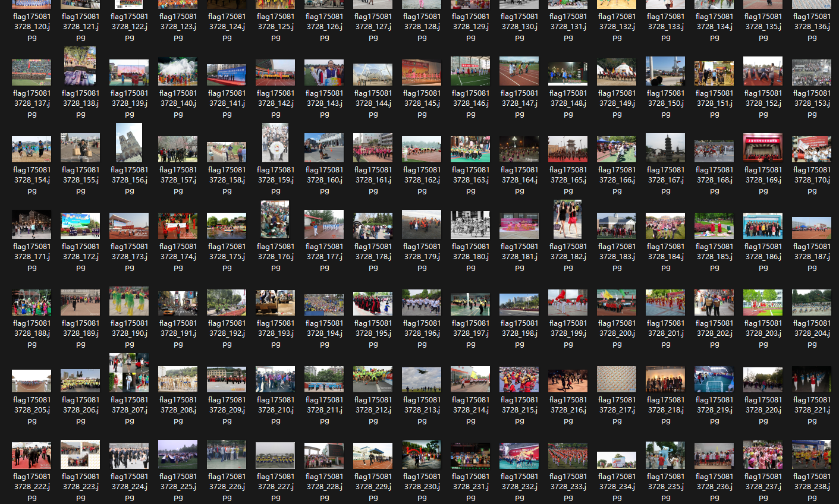Pick the flag1750813728_186.jpg thumbnail
This screenshot has width=839, height=504.
(x=763, y=226)
